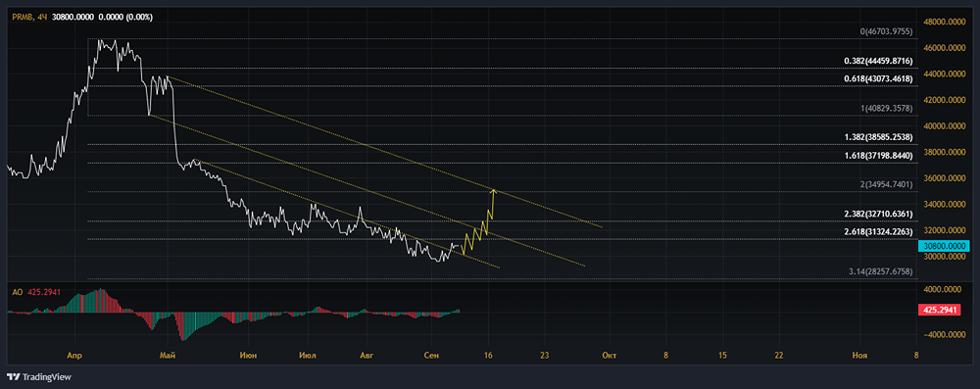Select Fibonacci level 1.382(38585.2538)
The image size is (980, 389).
[x=878, y=136]
